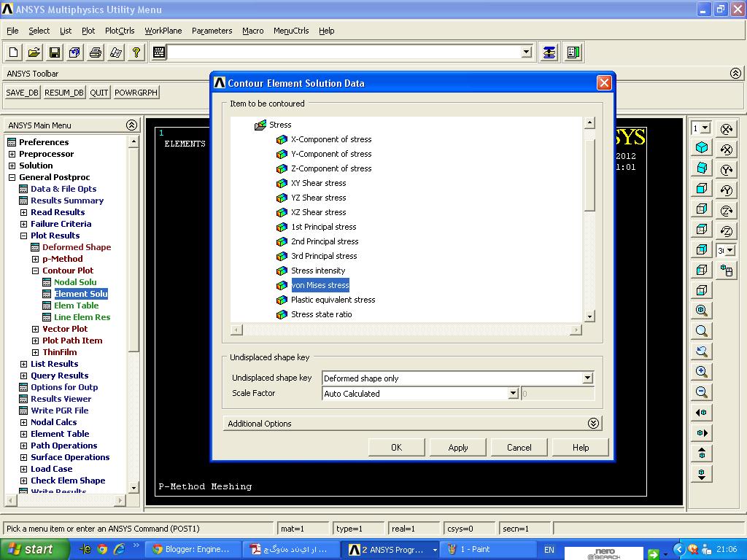This screenshot has height=560, width=747.
Task: Open the File menu
Action: [12, 31]
